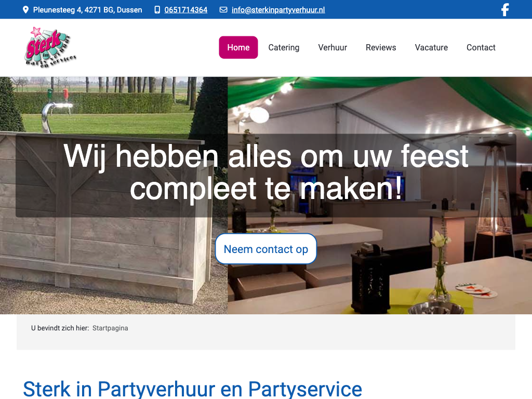The width and height of the screenshot is (532, 399).
Task: Navigate to the Reviews page
Action: (381, 47)
